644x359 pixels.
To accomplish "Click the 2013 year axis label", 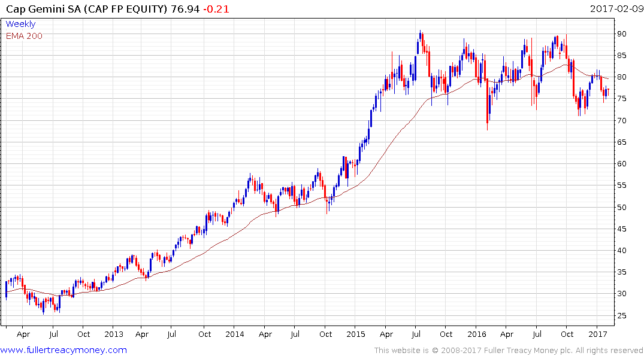I will coord(114,334).
